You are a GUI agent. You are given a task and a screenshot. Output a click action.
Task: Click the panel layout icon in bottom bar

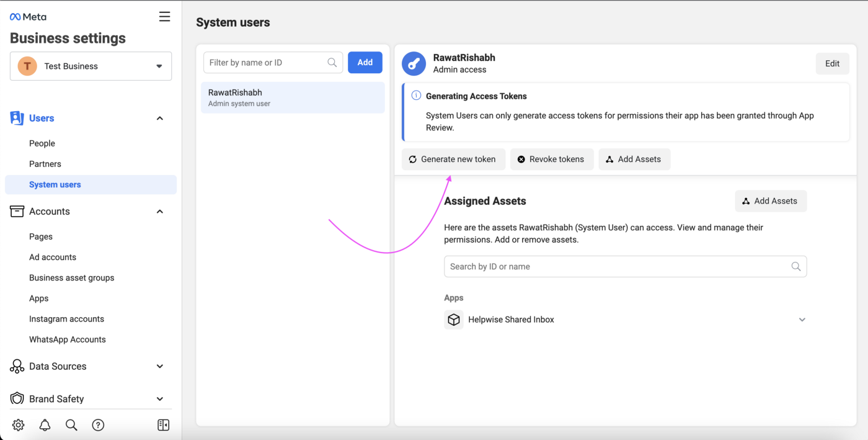163,425
